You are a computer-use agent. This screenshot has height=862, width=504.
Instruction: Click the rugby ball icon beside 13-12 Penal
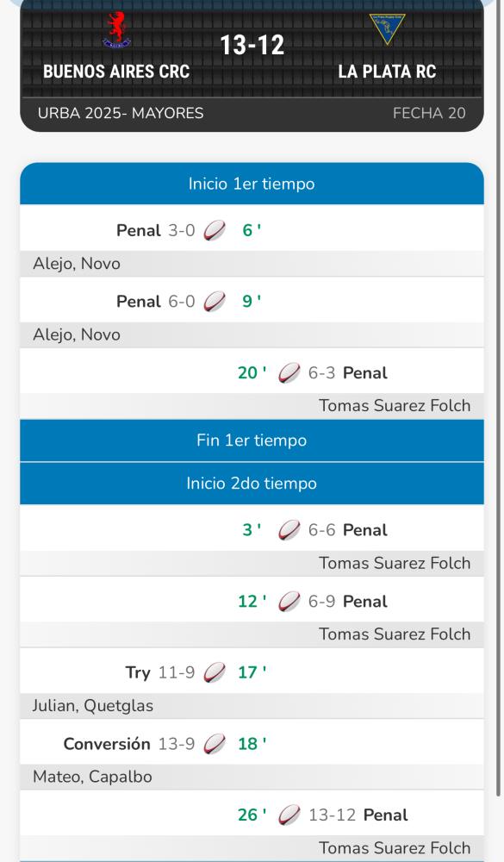[289, 815]
